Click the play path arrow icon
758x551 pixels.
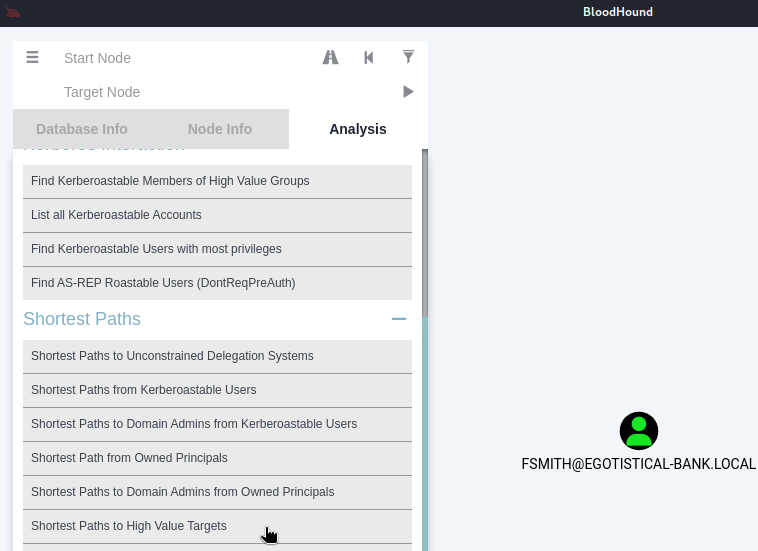[x=408, y=91]
